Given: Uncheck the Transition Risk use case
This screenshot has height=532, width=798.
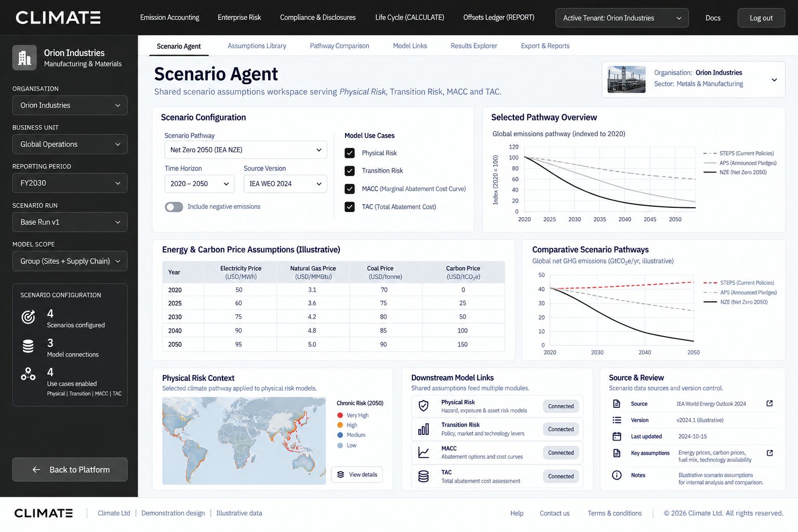Looking at the screenshot, I should (350, 171).
